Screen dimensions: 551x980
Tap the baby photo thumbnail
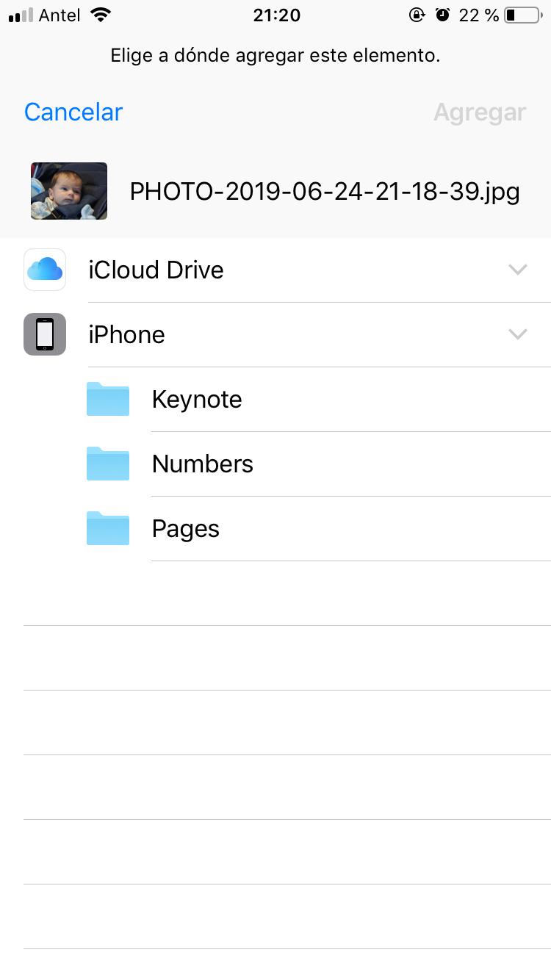click(69, 191)
